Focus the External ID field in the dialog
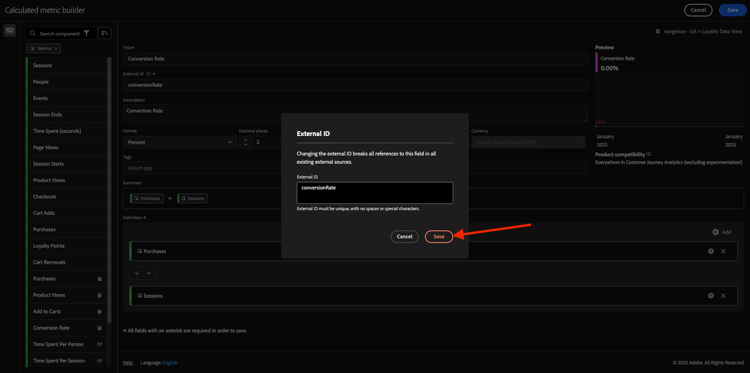The width and height of the screenshot is (750, 373). coord(375,193)
